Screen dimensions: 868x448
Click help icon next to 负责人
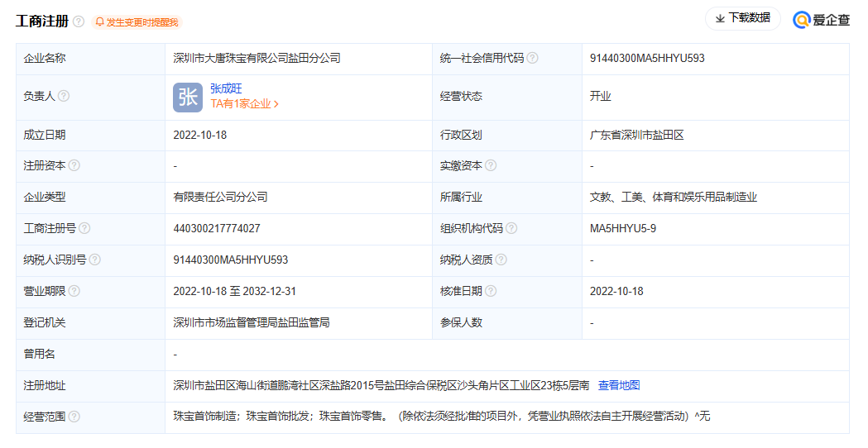pos(64,96)
